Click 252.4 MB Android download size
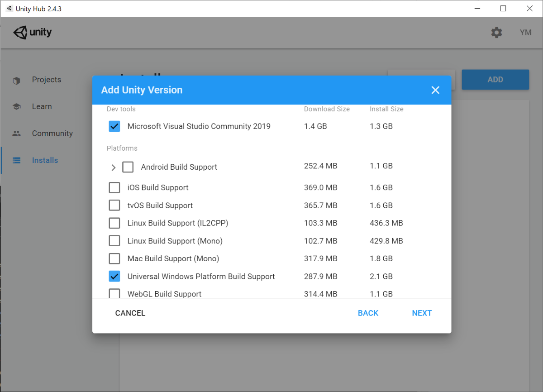The image size is (543, 392). tap(321, 166)
